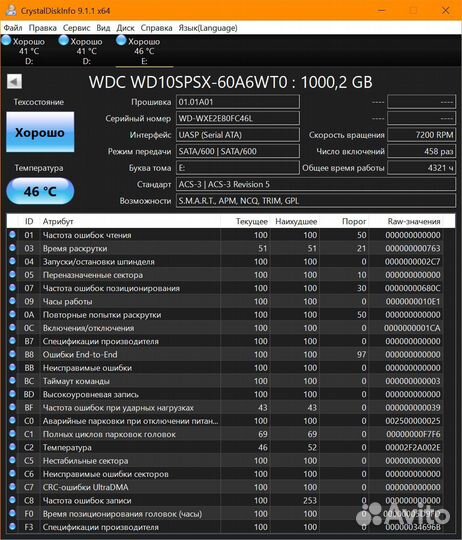Viewport: 462px width, 540px height.
Task: Click status icon of attribute 01
Action: coord(12,235)
